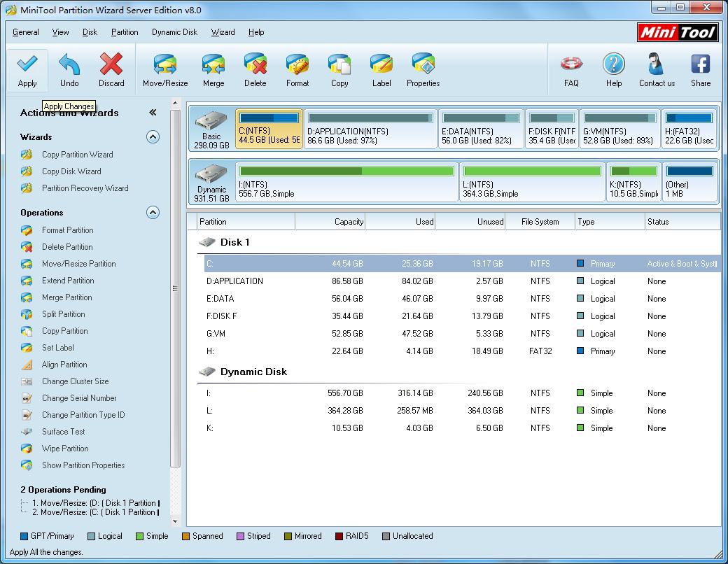This screenshot has height=564, width=728.
Task: Click the Apply checkmark toolbar icon
Action: 27,64
